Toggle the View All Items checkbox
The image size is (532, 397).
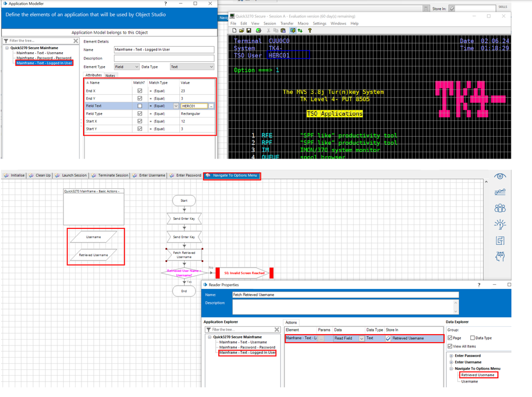coord(451,346)
